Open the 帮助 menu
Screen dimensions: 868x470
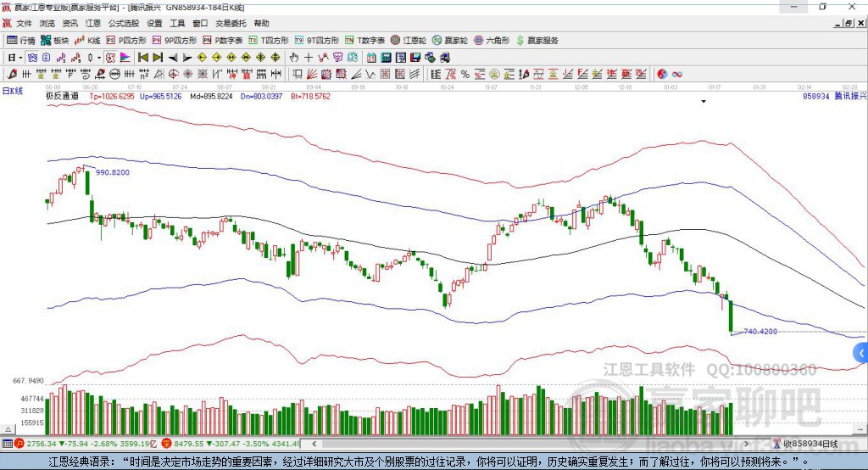pyautogui.click(x=261, y=23)
